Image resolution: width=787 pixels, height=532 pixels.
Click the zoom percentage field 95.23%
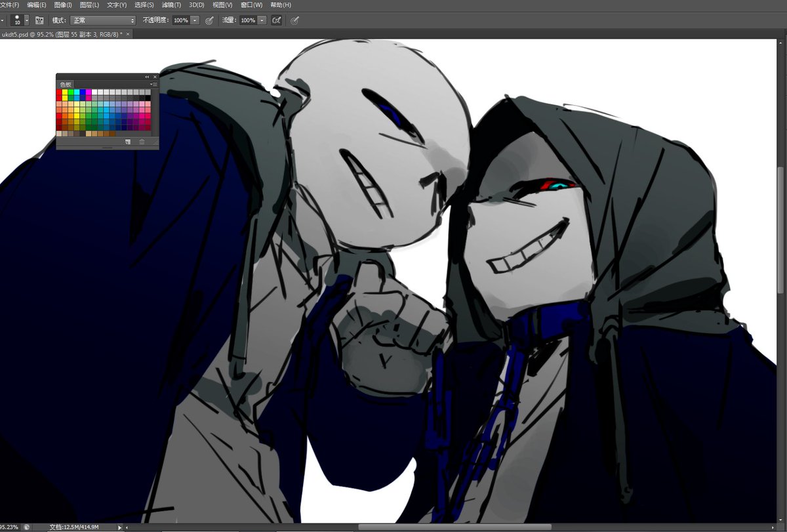pos(10,527)
